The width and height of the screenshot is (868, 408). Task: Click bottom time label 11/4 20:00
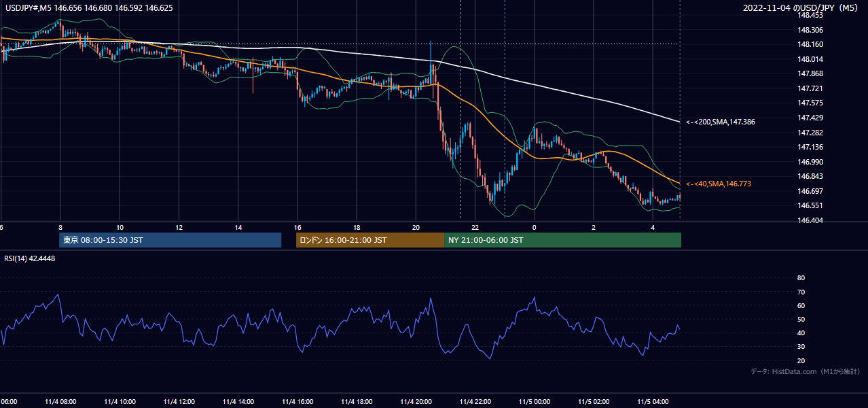click(416, 401)
